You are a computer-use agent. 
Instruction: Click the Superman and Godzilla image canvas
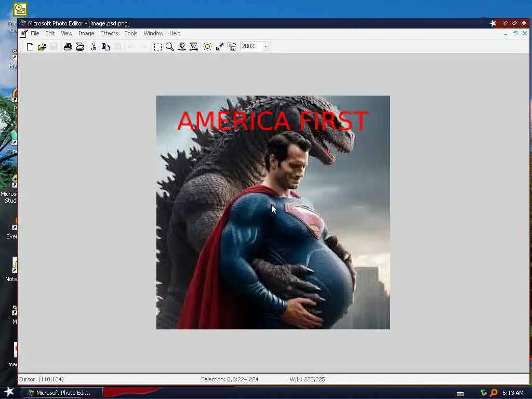273,212
